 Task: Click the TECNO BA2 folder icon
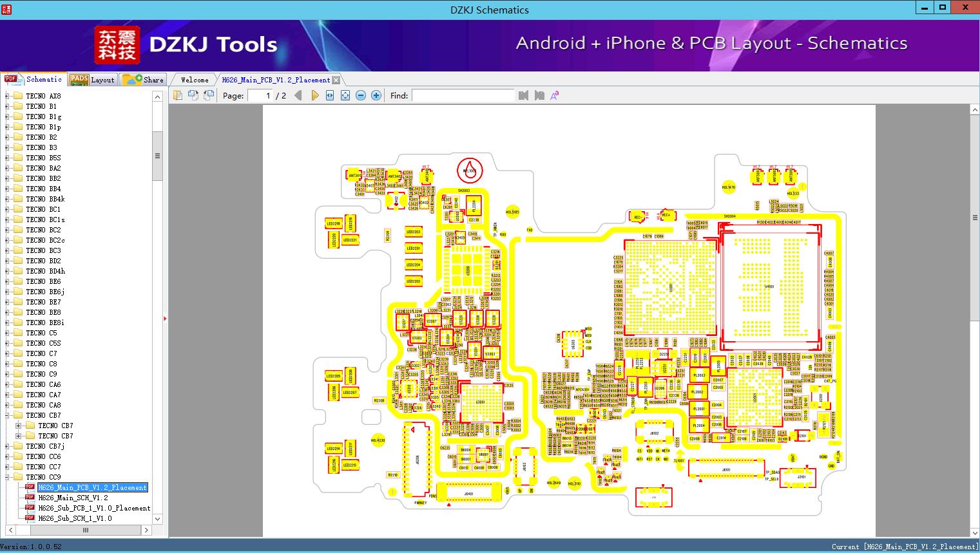point(18,168)
